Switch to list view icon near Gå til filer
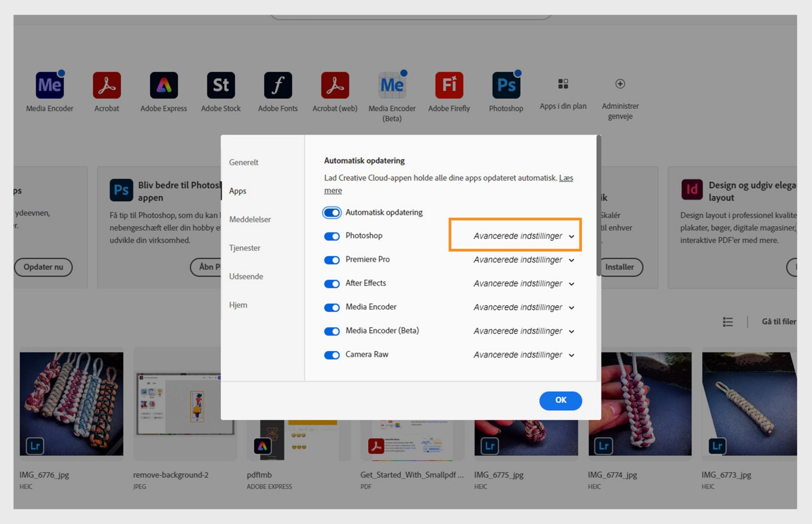This screenshot has height=524, width=812. click(728, 322)
